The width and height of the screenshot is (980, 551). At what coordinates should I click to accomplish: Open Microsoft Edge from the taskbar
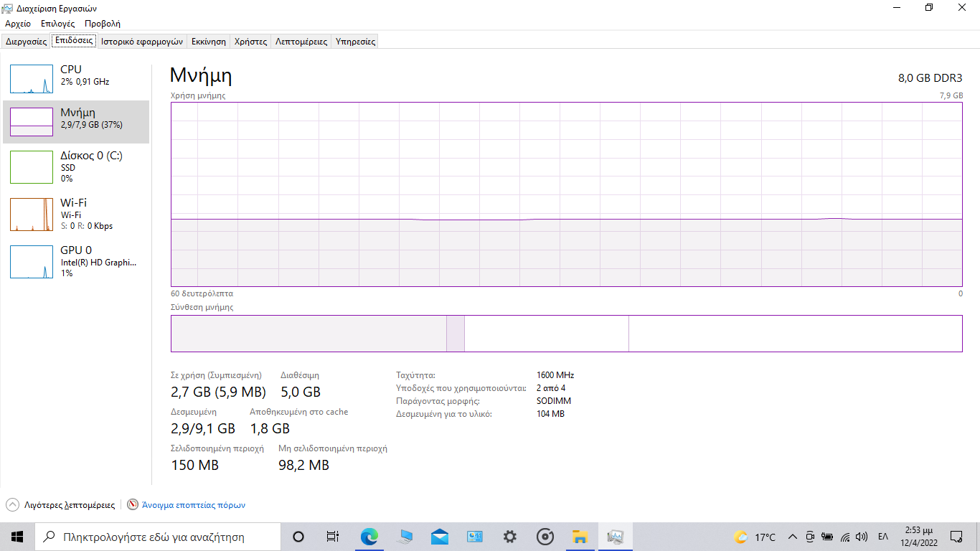coord(369,537)
